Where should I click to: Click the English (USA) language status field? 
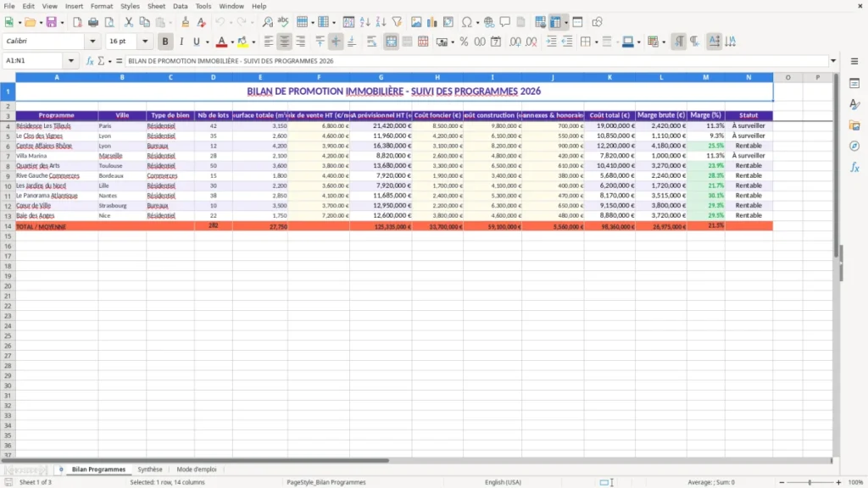point(503,482)
